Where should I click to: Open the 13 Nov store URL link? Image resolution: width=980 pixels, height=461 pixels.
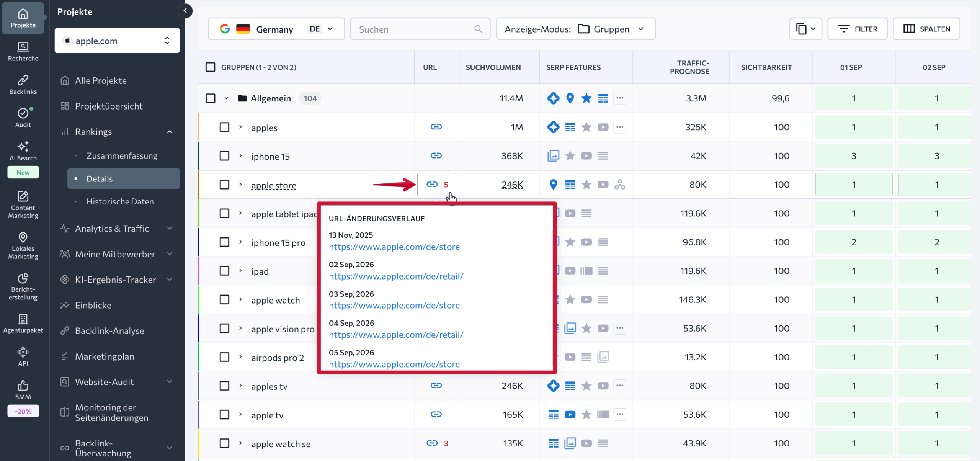pos(394,247)
